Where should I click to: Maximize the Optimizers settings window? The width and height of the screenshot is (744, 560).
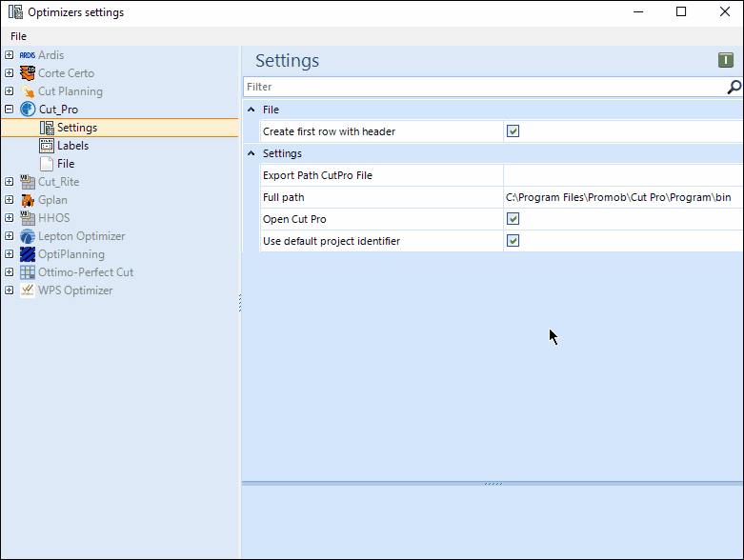(681, 11)
